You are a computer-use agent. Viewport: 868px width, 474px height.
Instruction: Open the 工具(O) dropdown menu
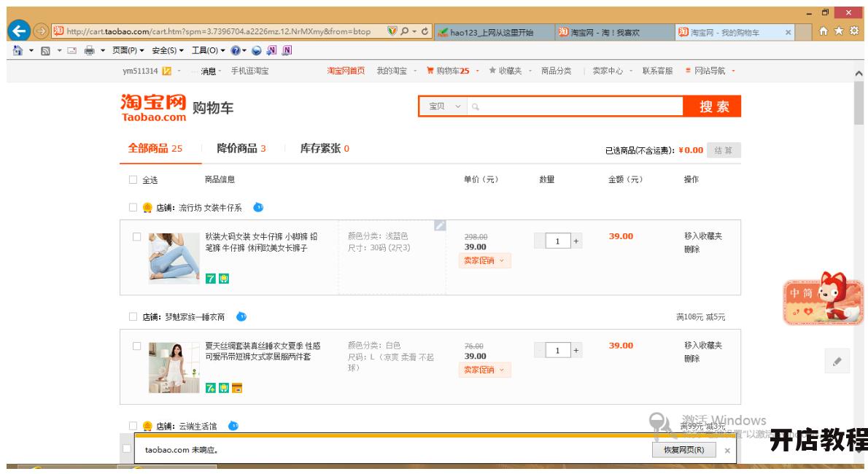(208, 50)
